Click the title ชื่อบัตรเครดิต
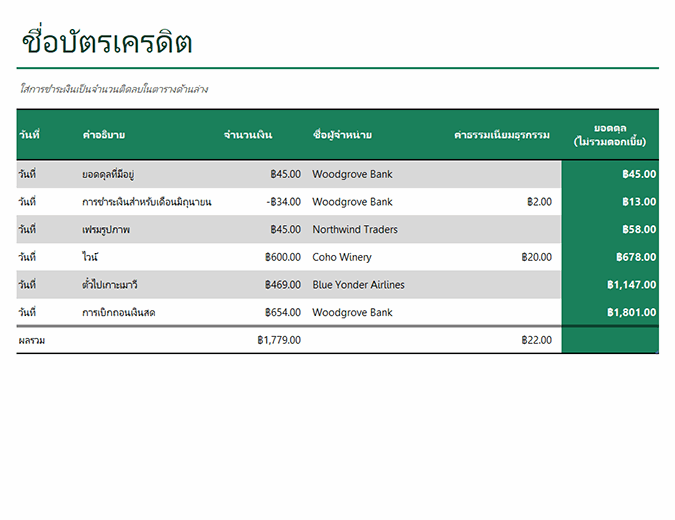675x520 pixels. (106, 42)
